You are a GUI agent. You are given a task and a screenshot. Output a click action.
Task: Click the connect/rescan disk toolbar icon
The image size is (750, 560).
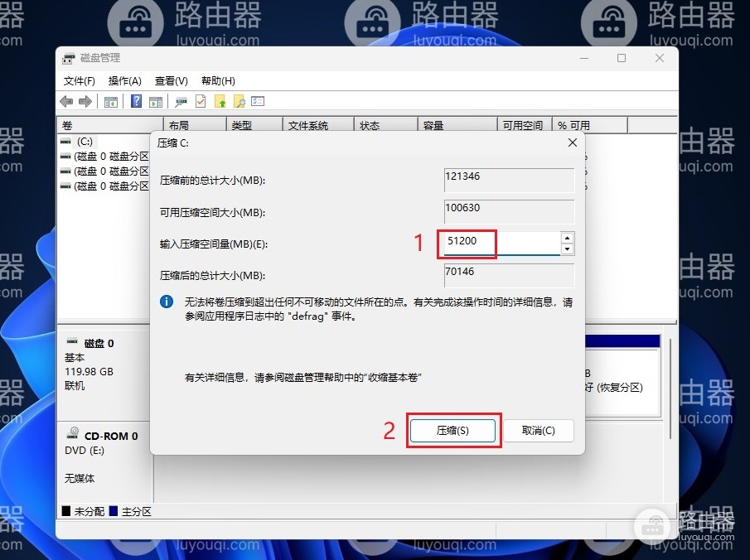(181, 101)
